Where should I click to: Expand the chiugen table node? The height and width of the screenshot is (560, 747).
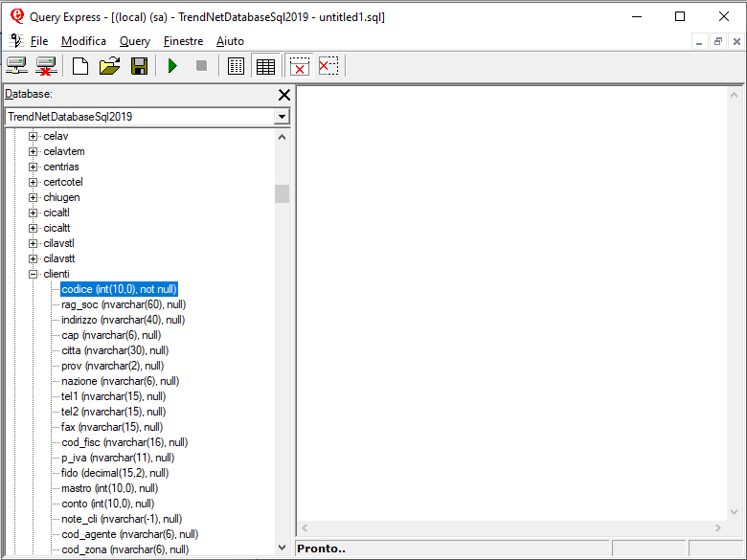tap(33, 197)
